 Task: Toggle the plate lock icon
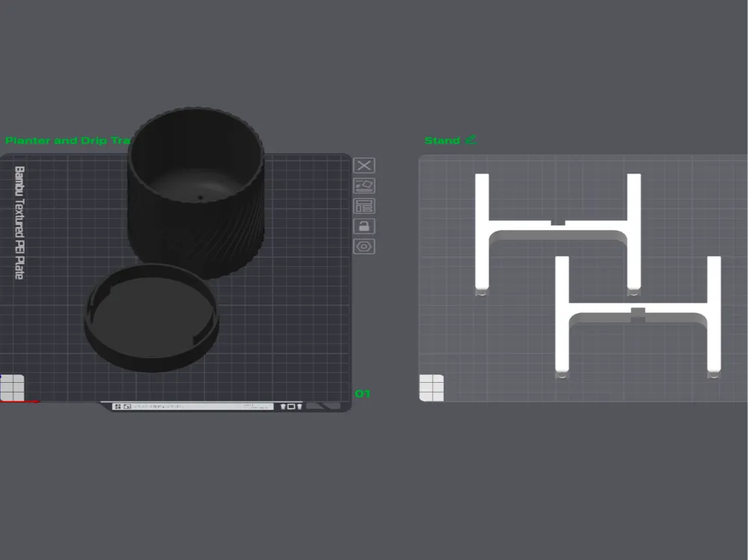tap(364, 226)
